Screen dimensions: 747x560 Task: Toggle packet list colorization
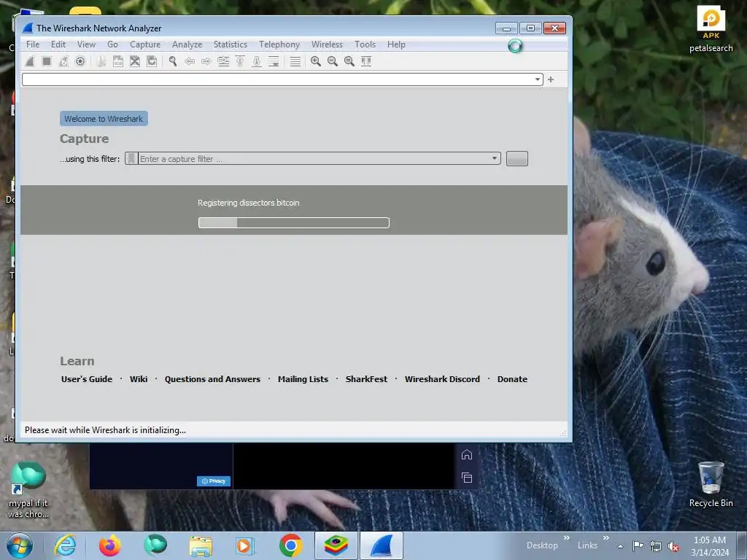(x=295, y=61)
